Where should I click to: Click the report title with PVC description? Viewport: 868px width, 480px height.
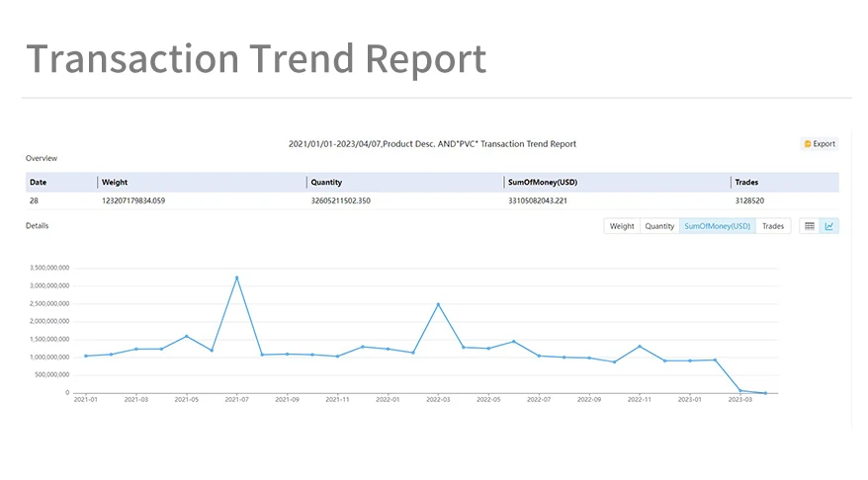pyautogui.click(x=432, y=144)
